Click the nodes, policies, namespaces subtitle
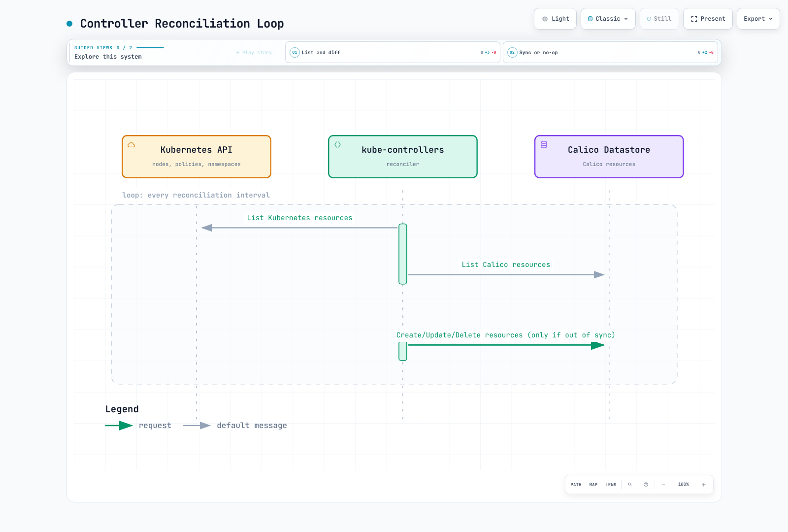Screen dimensions: 788x532 [197, 164]
